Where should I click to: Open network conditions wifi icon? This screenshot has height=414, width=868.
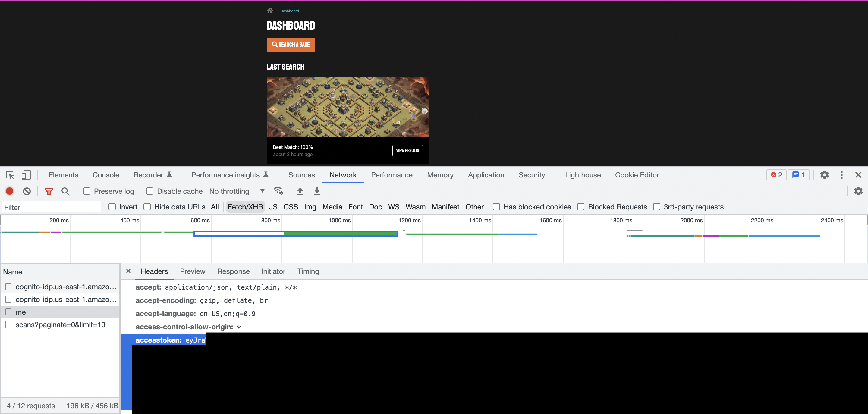tap(278, 191)
